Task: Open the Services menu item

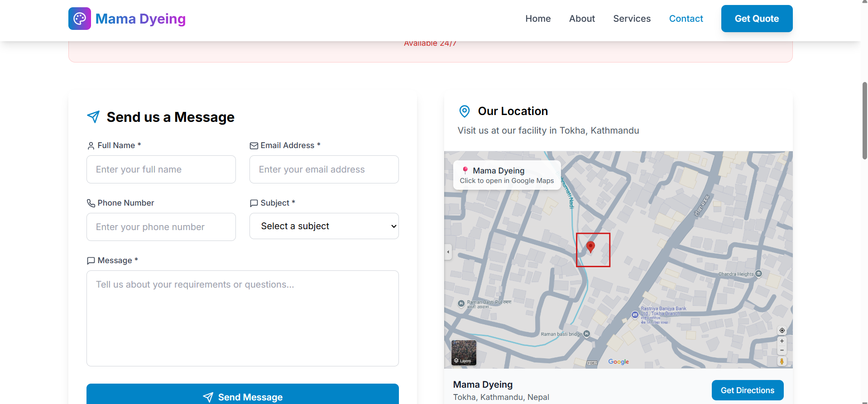Action: click(x=632, y=19)
